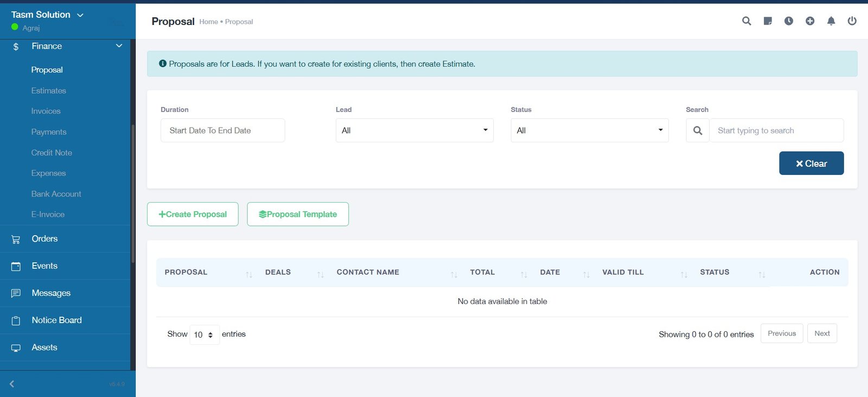Open Expenses in the sidebar
The height and width of the screenshot is (397, 868).
[48, 173]
